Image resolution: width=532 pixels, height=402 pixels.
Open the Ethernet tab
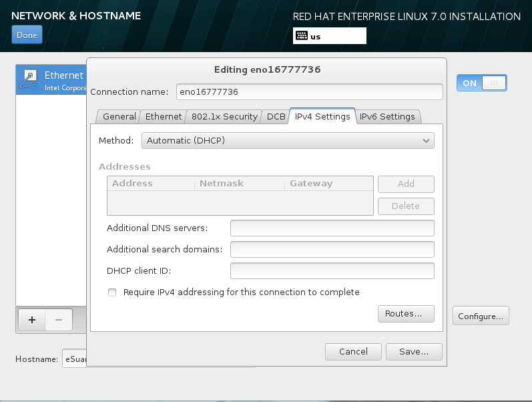click(164, 117)
